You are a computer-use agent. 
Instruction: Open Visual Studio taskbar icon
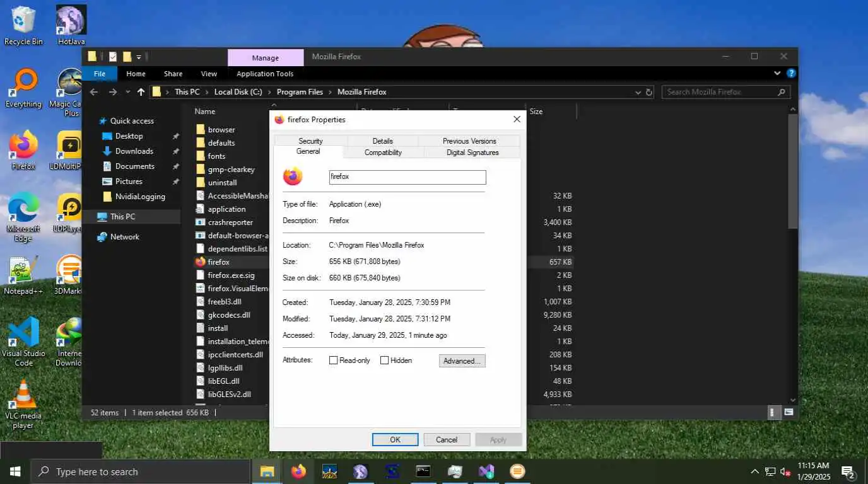[x=486, y=471]
